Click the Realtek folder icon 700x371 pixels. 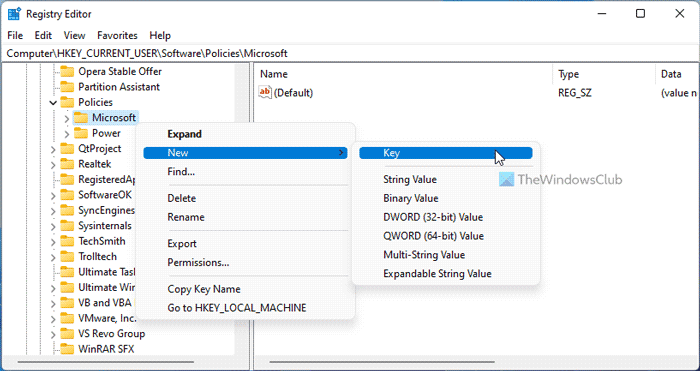pos(67,164)
